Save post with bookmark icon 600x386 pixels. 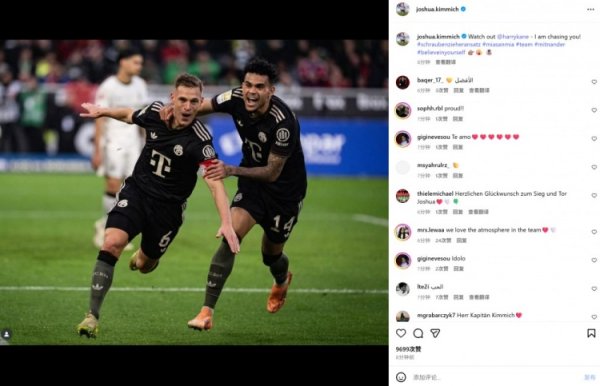[591, 333]
